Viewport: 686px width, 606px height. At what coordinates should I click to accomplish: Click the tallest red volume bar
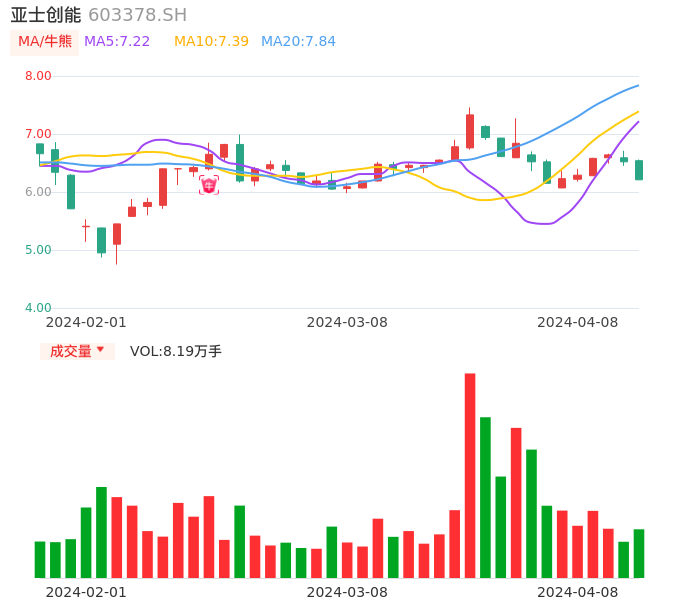tap(470, 475)
